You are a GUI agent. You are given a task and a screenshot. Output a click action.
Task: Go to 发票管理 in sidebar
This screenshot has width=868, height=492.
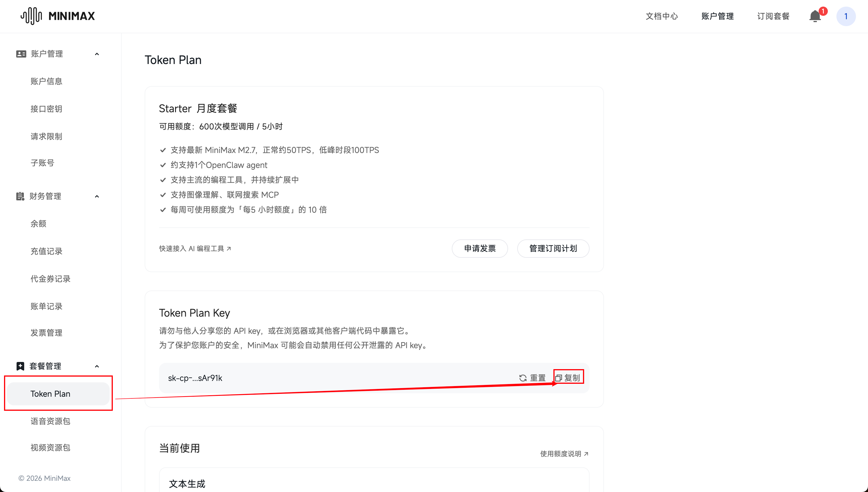coord(46,333)
